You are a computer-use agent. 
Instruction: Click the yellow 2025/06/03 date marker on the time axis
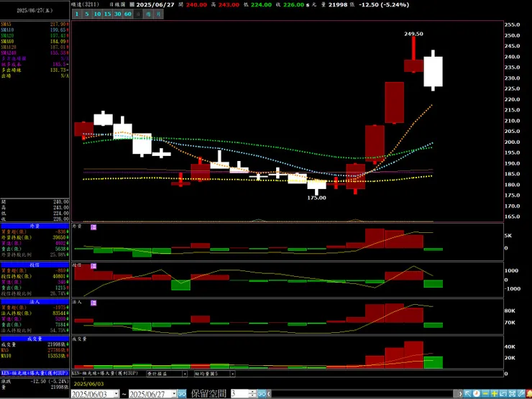pyautogui.click(x=88, y=384)
